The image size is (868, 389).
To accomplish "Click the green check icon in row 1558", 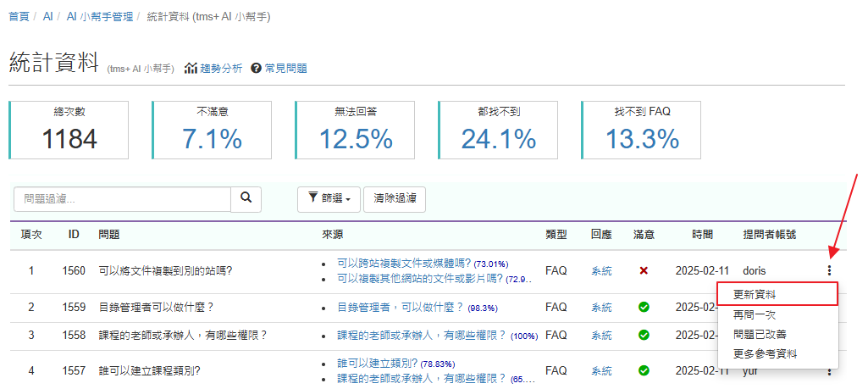I will click(x=644, y=336).
